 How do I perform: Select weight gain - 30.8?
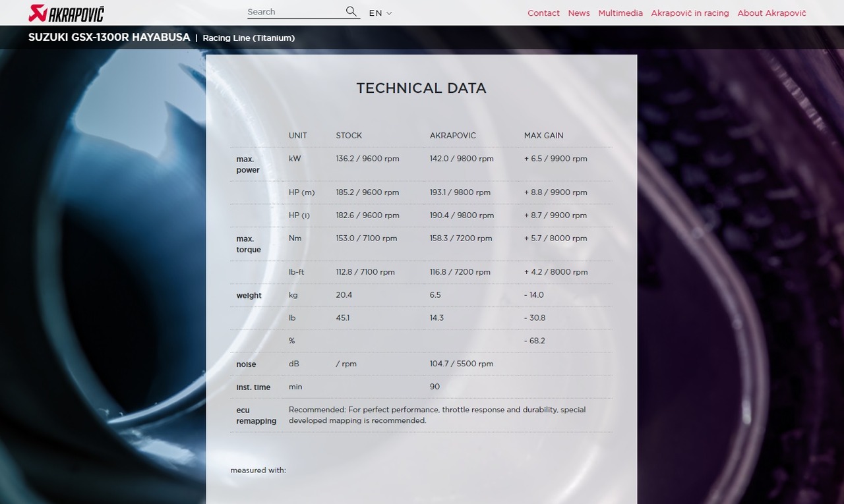tap(535, 318)
